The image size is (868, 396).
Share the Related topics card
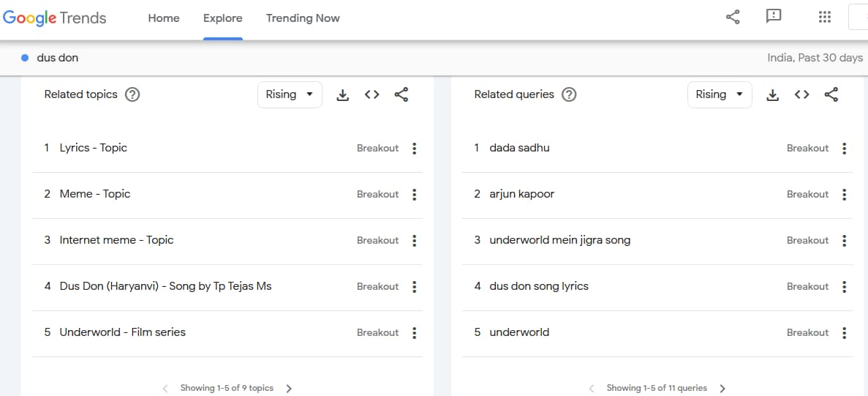[401, 94]
